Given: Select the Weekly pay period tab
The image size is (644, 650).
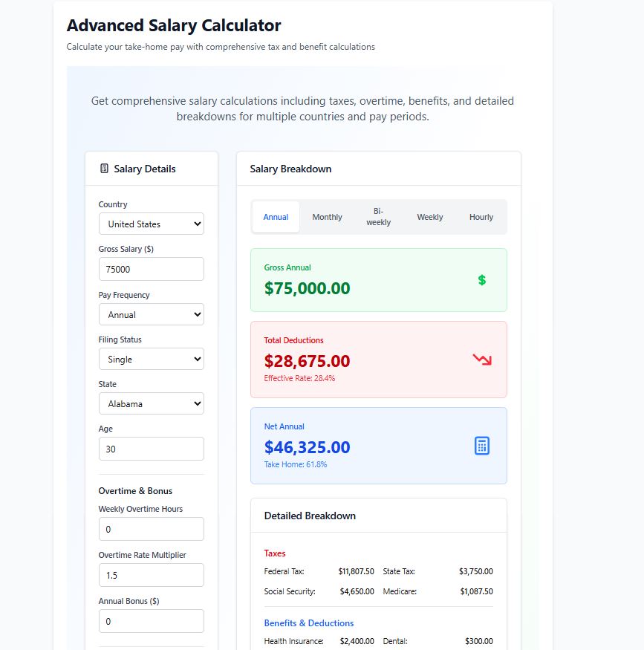Looking at the screenshot, I should (429, 217).
